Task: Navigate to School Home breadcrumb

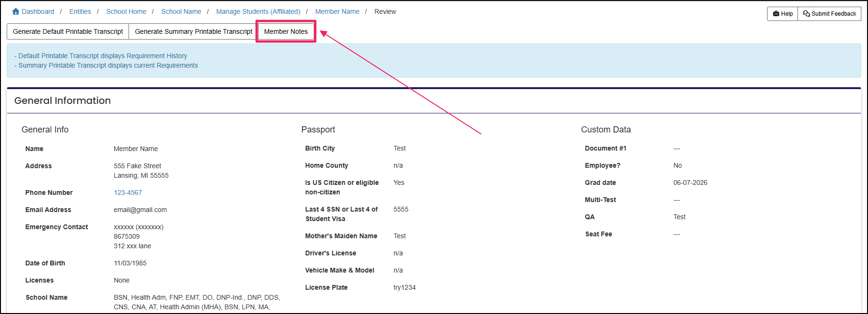Action: point(126,11)
